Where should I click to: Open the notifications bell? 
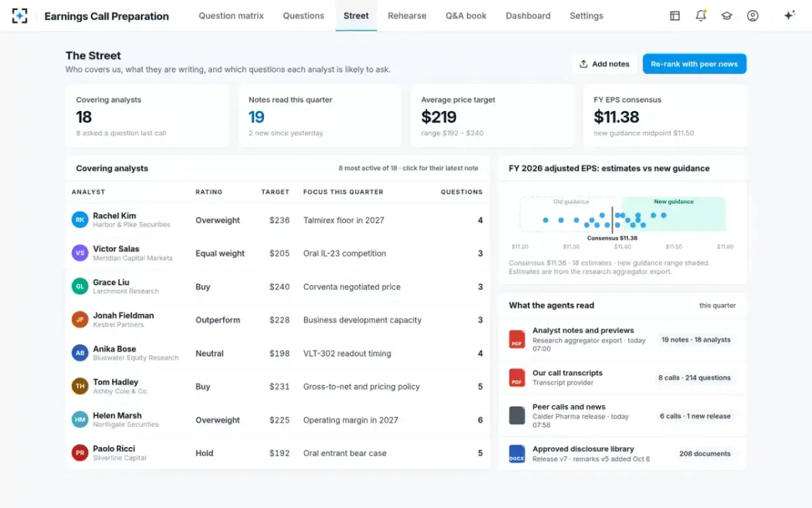click(701, 16)
